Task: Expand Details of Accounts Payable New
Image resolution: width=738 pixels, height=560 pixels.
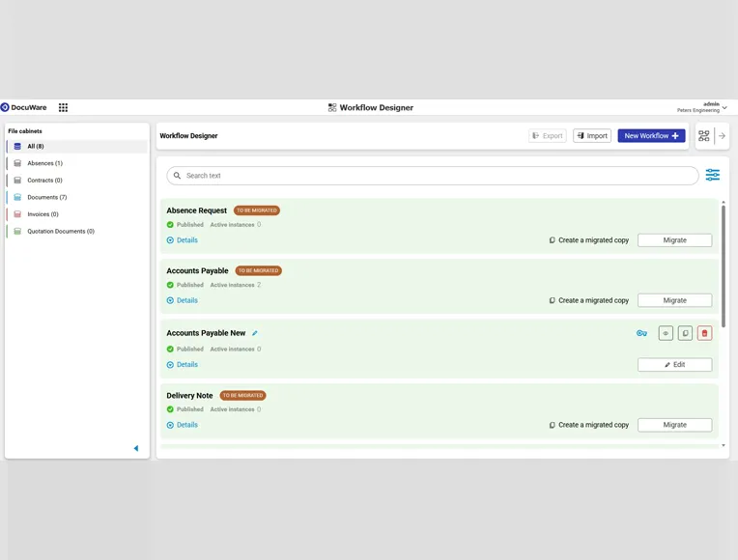Action: click(183, 364)
